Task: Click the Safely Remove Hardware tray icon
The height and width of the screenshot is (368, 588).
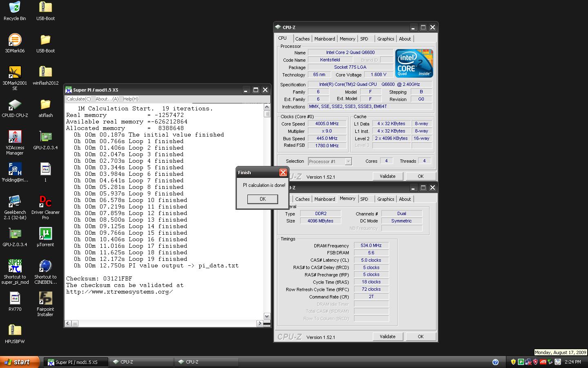Action: (x=550, y=362)
